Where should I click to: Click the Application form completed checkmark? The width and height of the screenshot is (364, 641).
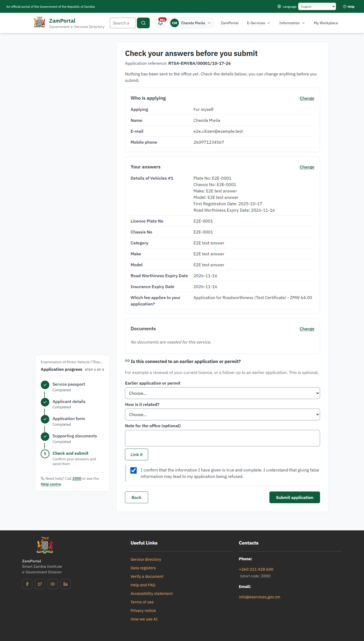coord(45,419)
